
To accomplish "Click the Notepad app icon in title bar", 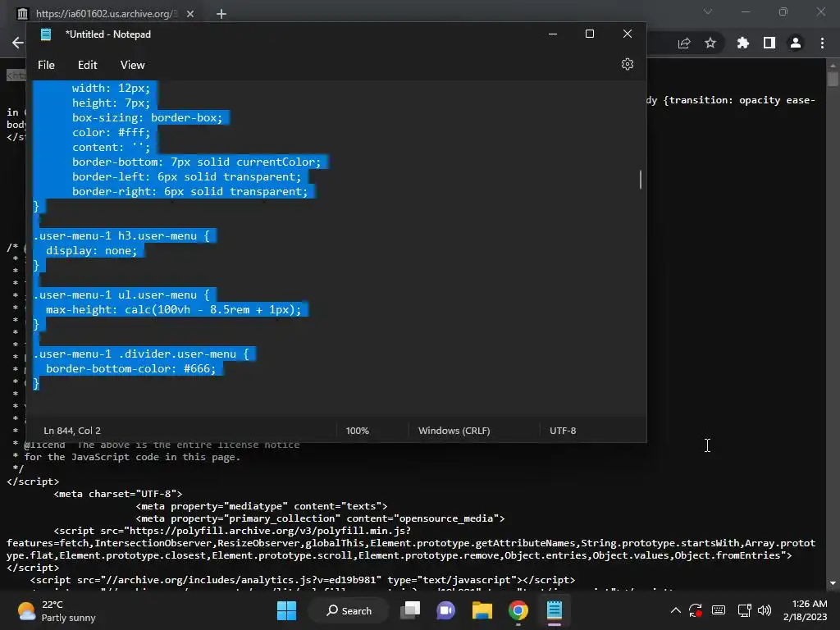I will [x=46, y=34].
